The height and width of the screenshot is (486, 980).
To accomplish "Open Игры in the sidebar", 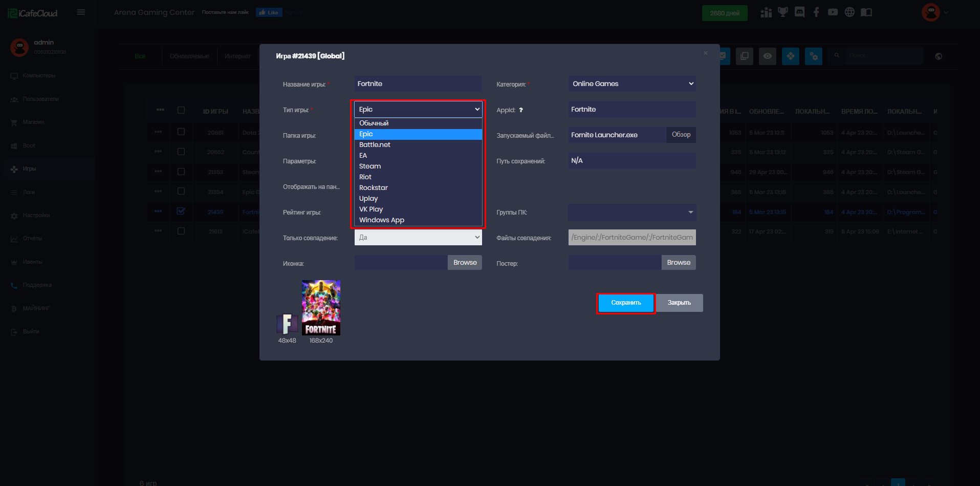I will [29, 169].
